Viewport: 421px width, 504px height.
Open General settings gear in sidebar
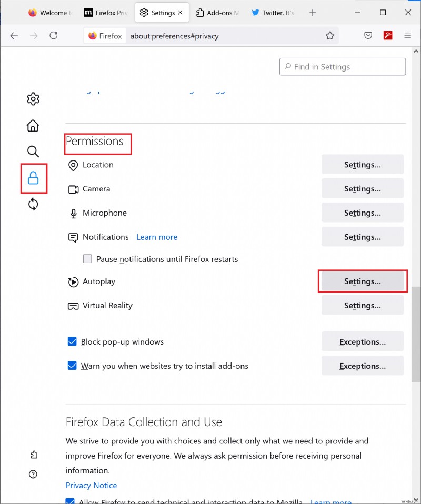[x=33, y=99]
